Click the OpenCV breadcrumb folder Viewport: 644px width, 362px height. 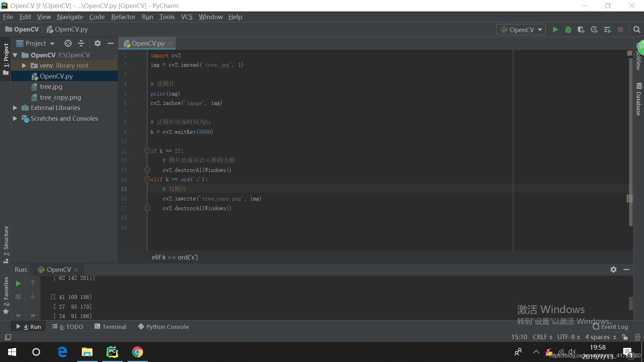click(22, 29)
